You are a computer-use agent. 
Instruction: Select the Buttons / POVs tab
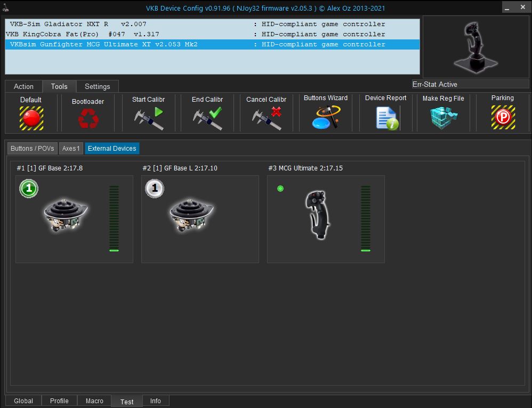[x=33, y=149]
